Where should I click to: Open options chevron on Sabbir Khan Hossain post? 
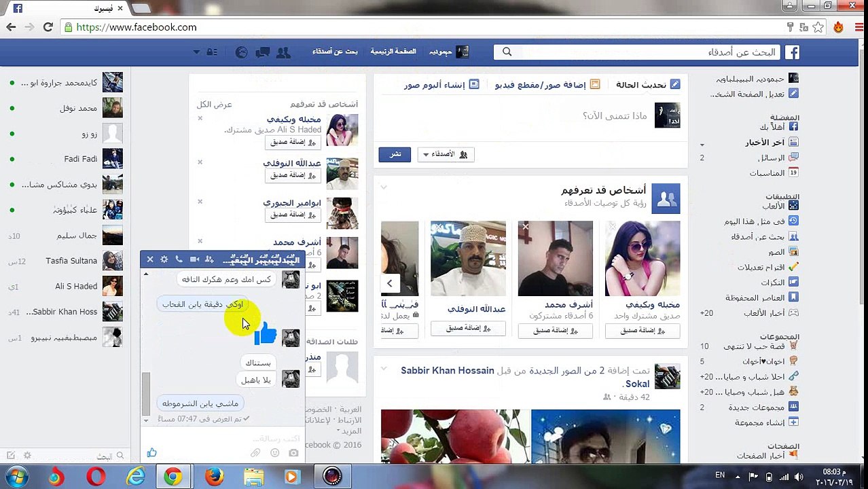click(x=384, y=369)
